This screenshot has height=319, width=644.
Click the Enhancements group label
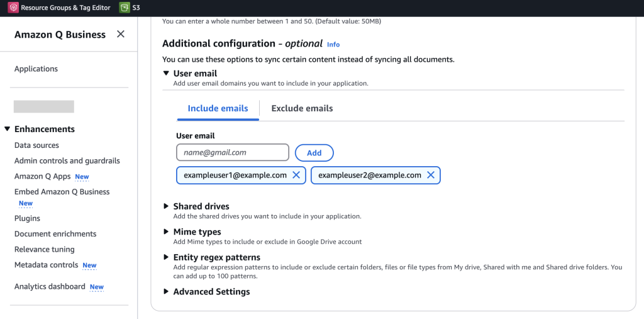45,129
